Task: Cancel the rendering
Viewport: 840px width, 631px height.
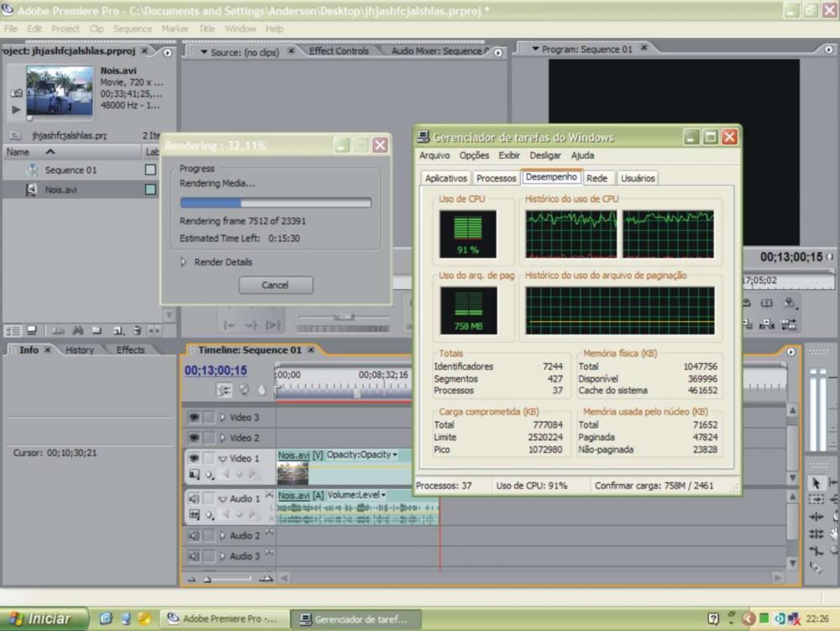Action: (275, 285)
